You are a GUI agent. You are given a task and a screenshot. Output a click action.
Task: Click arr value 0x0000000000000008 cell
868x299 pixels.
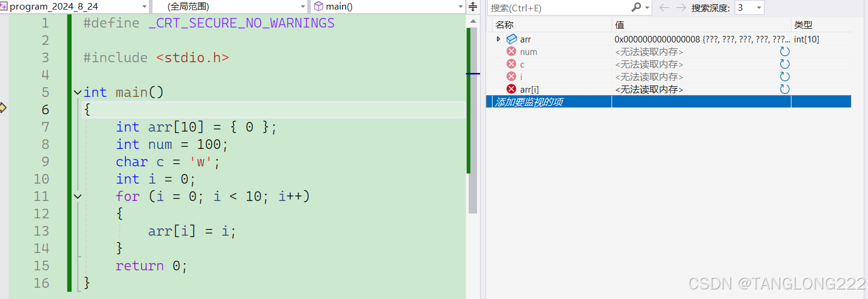(701, 39)
